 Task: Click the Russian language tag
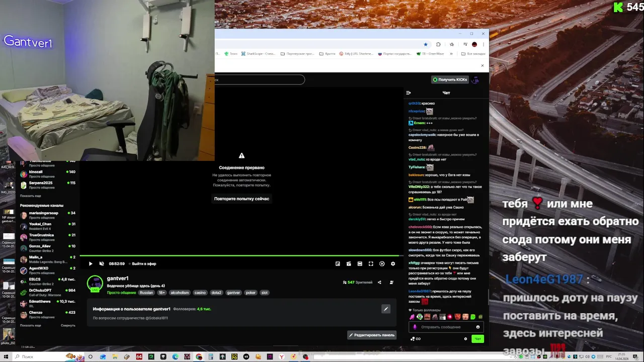click(x=146, y=293)
